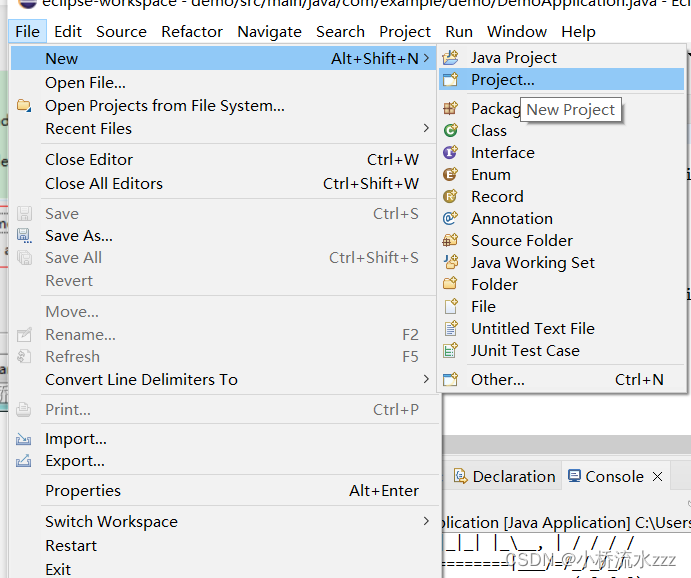
Task: Open the Search menu
Action: tap(340, 32)
